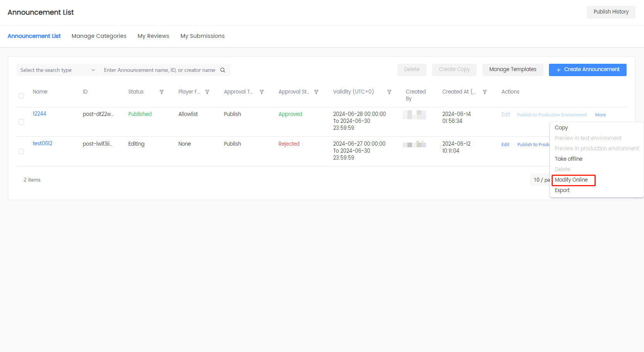Choose Modify Online from the menu
The height and width of the screenshot is (352, 644).
coord(571,180)
